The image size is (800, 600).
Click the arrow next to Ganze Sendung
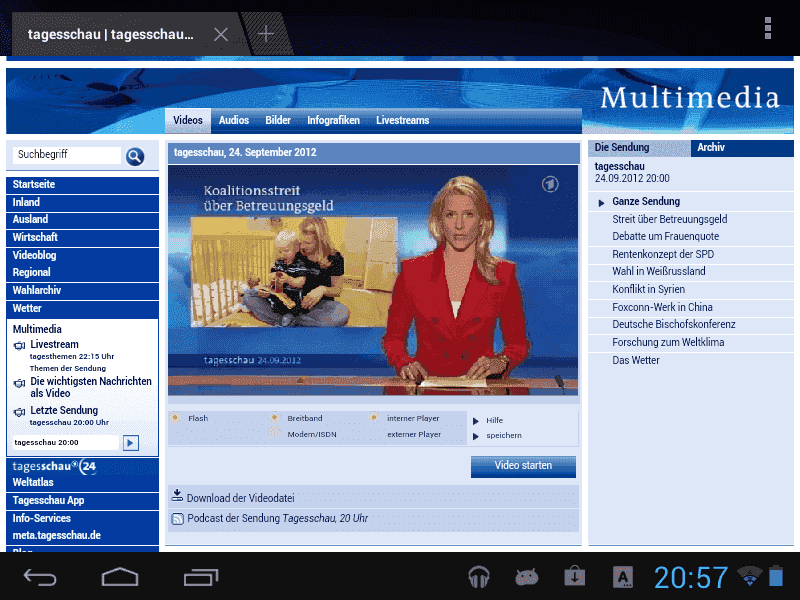pyautogui.click(x=601, y=203)
